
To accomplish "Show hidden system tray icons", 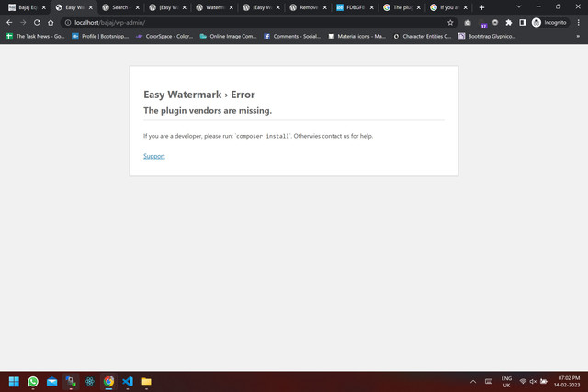I will tap(473, 382).
